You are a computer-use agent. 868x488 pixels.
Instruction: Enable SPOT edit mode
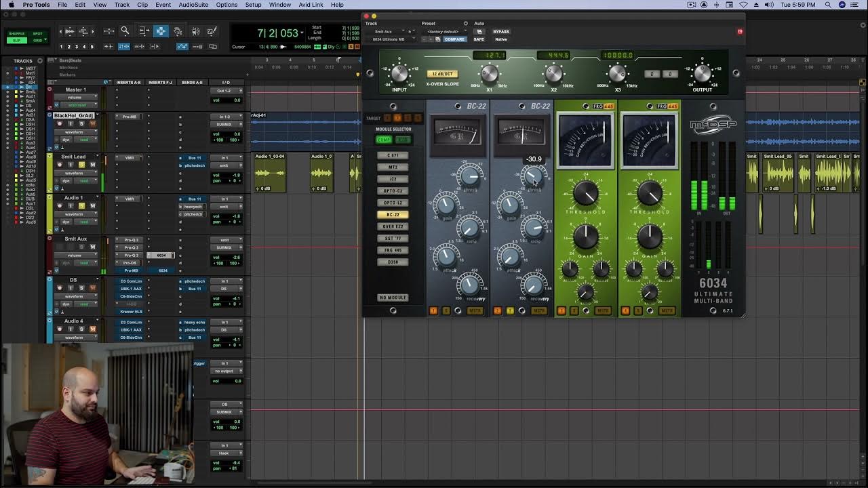[x=37, y=34]
